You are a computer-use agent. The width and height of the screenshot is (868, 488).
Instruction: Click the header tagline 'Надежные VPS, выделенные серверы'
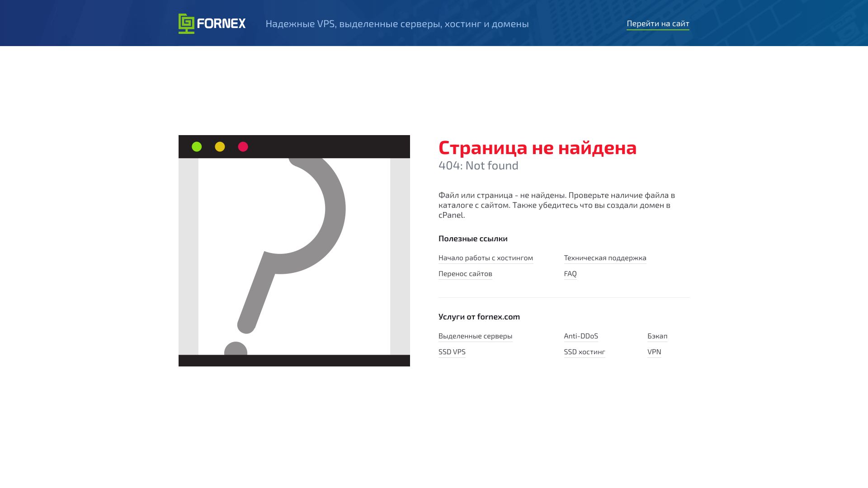[x=397, y=24]
